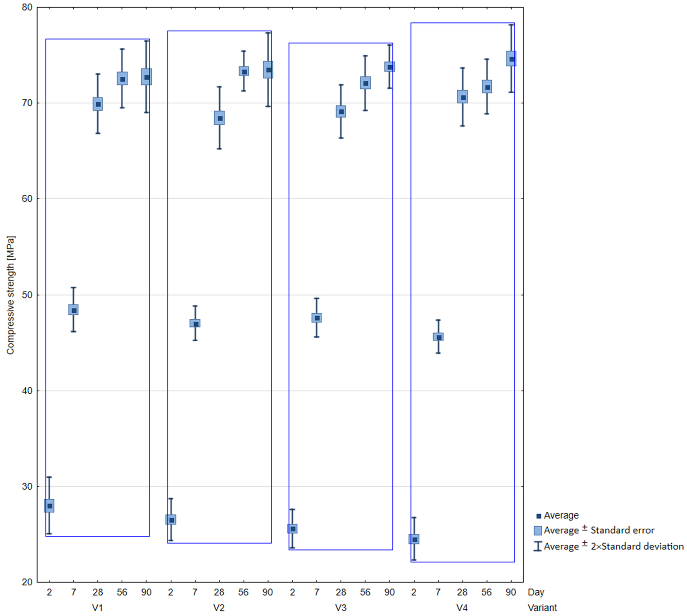
Task: Click the V3 day 90 data point
Action: [390, 67]
